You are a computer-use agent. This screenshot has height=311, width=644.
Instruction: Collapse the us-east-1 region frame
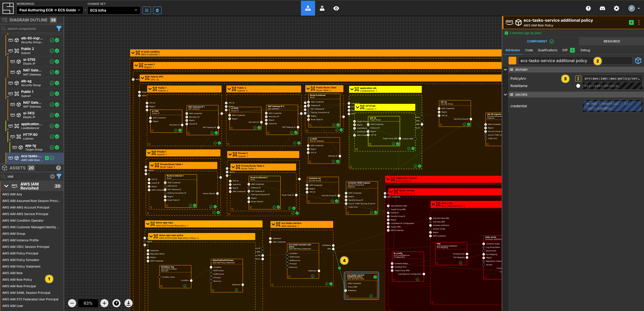click(x=136, y=66)
